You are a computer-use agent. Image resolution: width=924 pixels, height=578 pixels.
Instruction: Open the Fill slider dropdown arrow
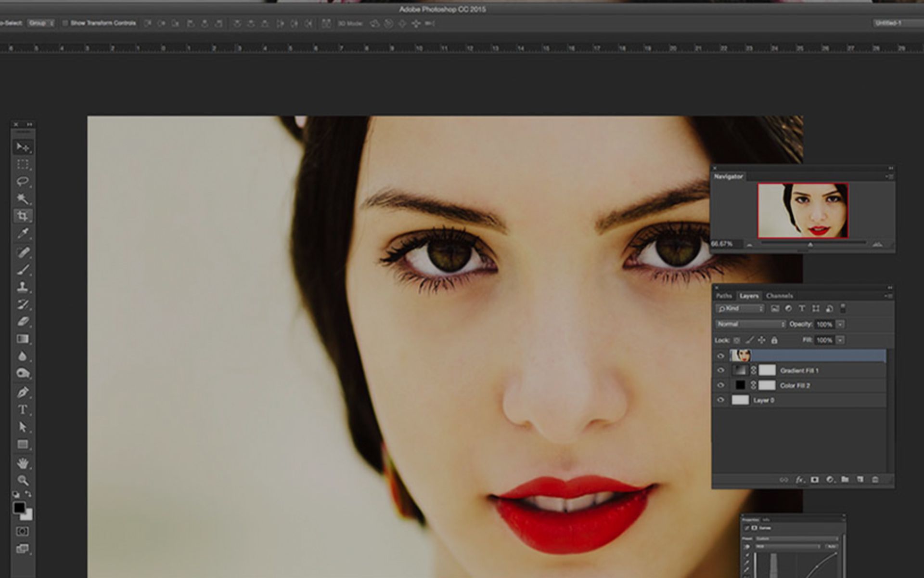[840, 340]
